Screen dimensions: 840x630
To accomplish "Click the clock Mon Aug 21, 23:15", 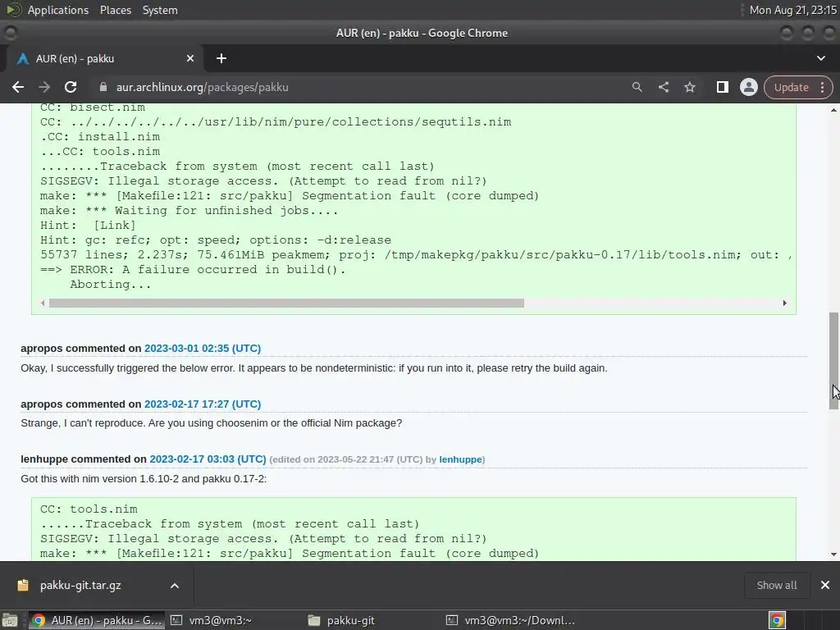I will tap(792, 10).
